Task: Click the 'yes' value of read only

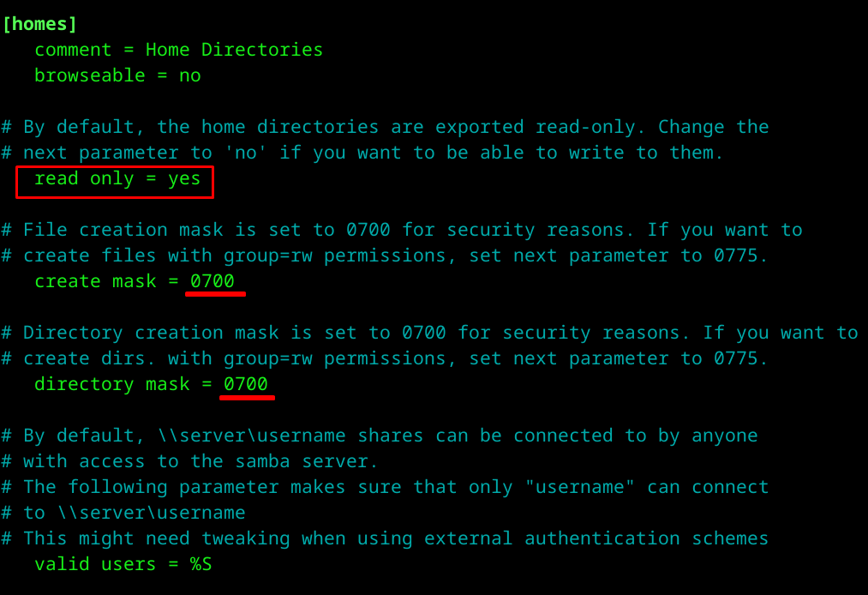Action: pyautogui.click(x=184, y=178)
